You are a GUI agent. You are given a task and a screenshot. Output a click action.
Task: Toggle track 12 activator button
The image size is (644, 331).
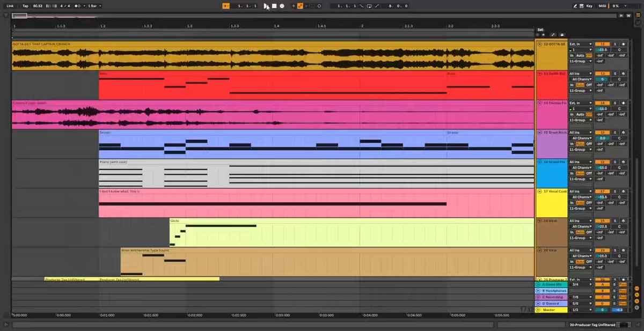tap(602, 44)
